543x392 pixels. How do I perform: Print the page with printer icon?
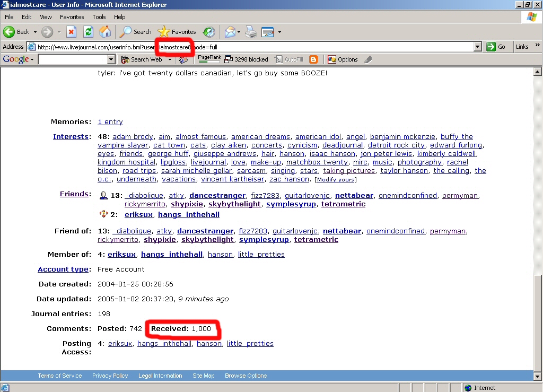[251, 32]
